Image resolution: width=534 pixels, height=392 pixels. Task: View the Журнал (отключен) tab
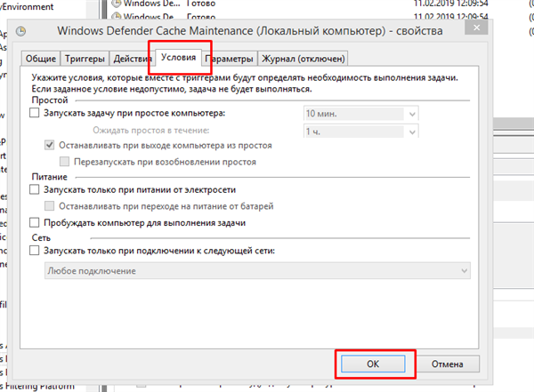point(303,59)
